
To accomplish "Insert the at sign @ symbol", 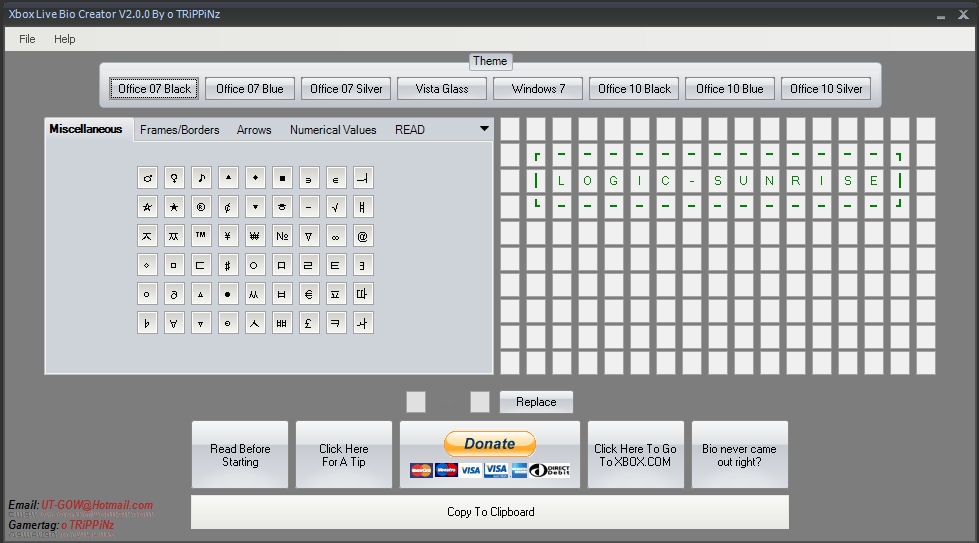I will pyautogui.click(x=363, y=236).
